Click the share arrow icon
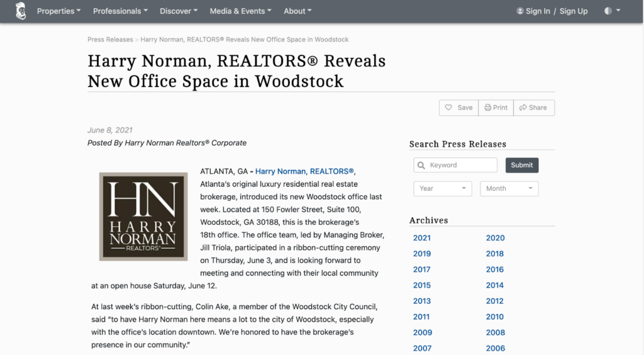 pyautogui.click(x=523, y=108)
